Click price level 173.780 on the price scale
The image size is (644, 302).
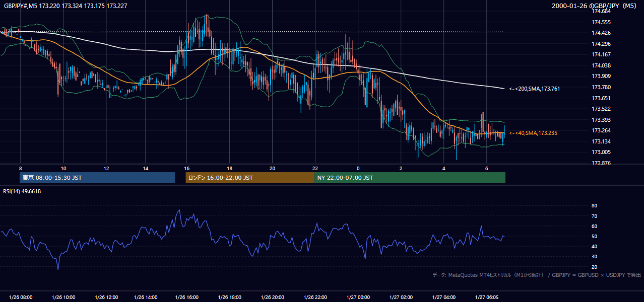point(601,87)
